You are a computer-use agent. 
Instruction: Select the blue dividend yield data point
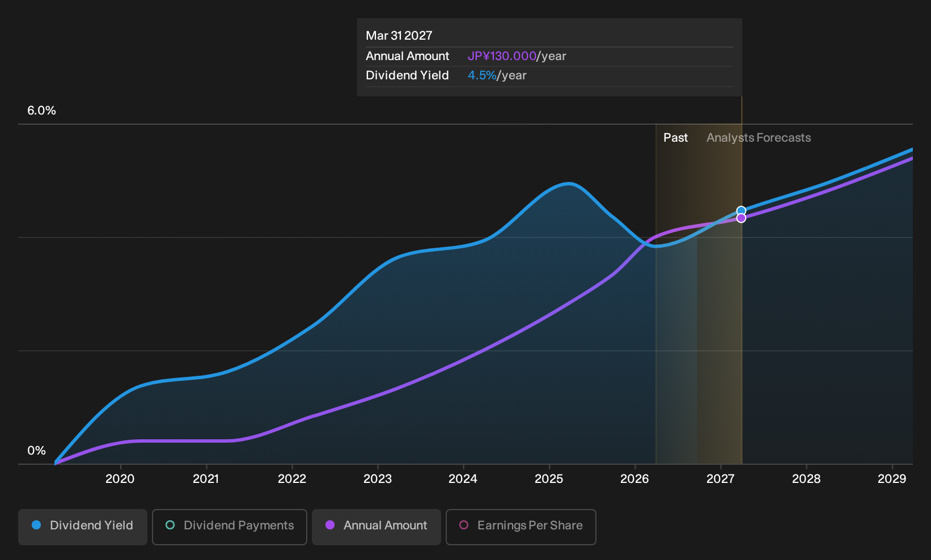tap(741, 211)
